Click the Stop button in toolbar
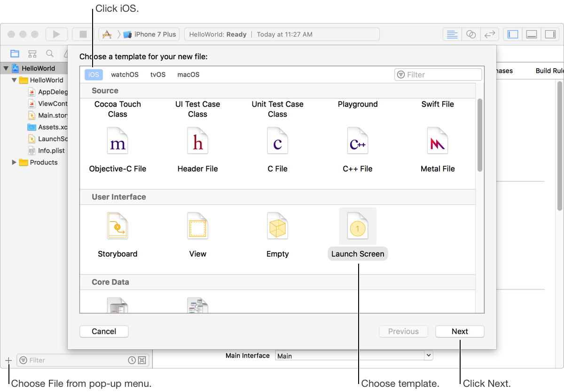The image size is (564, 392). (x=83, y=34)
